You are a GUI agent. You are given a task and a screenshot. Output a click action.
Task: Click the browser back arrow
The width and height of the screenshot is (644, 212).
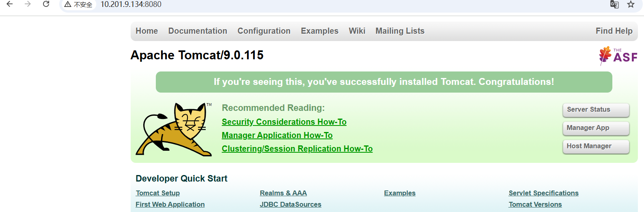10,4
